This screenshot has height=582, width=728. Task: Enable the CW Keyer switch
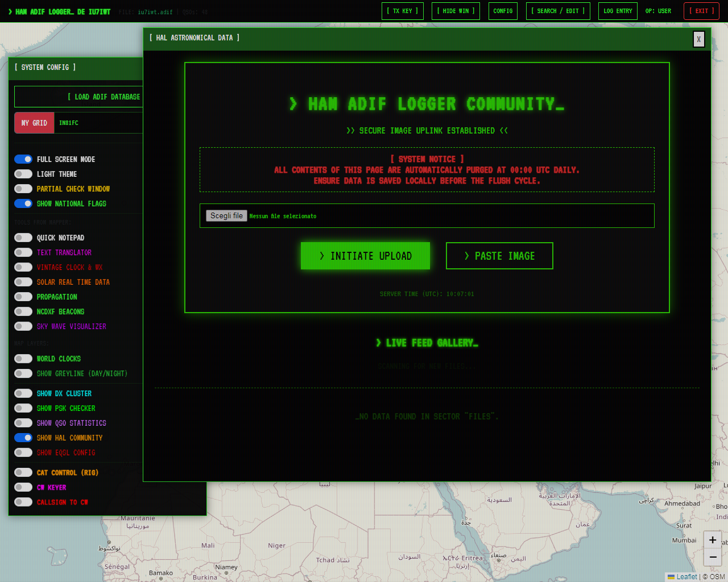pyautogui.click(x=23, y=487)
